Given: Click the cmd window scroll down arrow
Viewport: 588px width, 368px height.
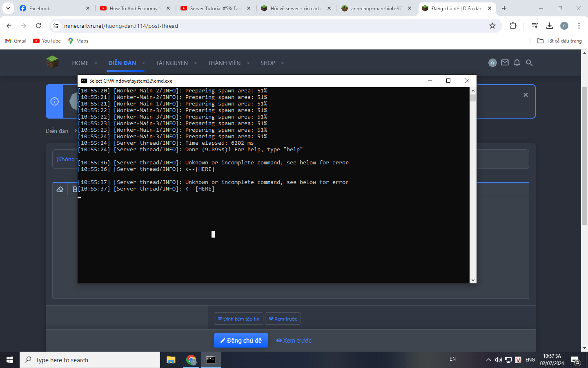Looking at the screenshot, I should [473, 280].
